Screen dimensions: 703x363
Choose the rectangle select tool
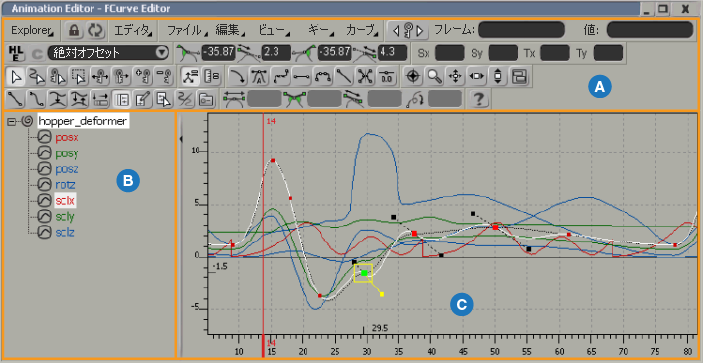pyautogui.click(x=79, y=77)
